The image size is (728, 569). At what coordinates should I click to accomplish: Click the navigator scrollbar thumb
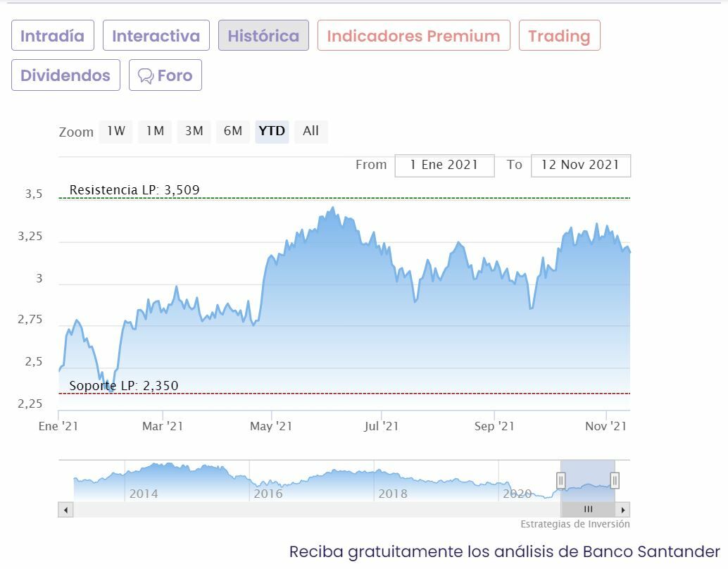pos(588,509)
